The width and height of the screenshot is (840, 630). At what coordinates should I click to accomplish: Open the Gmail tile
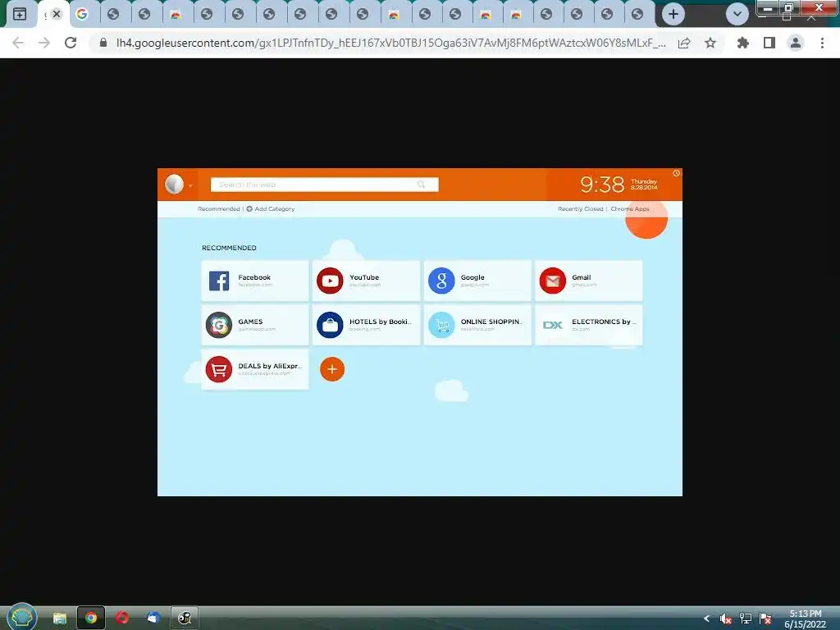point(589,281)
